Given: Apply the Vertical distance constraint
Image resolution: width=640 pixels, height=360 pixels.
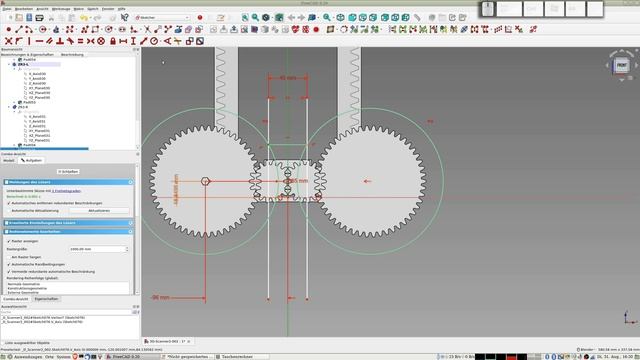Looking at the screenshot, I should click(x=133, y=41).
